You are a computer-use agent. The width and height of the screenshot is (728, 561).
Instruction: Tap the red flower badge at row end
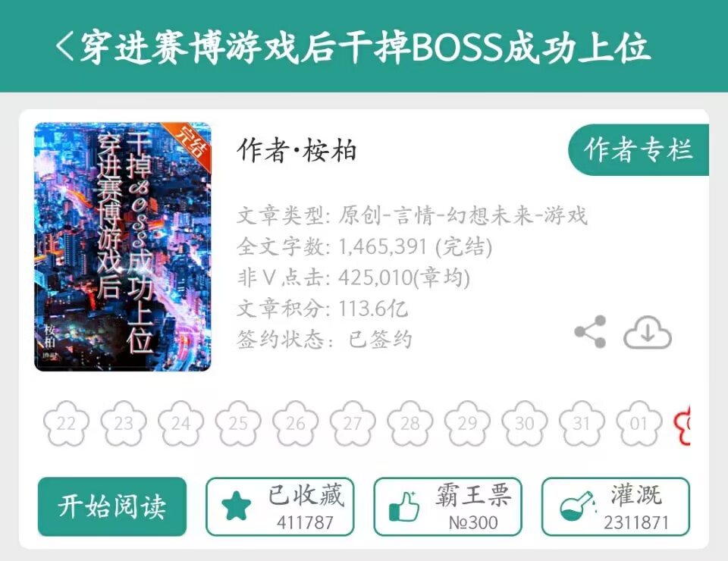tap(682, 423)
